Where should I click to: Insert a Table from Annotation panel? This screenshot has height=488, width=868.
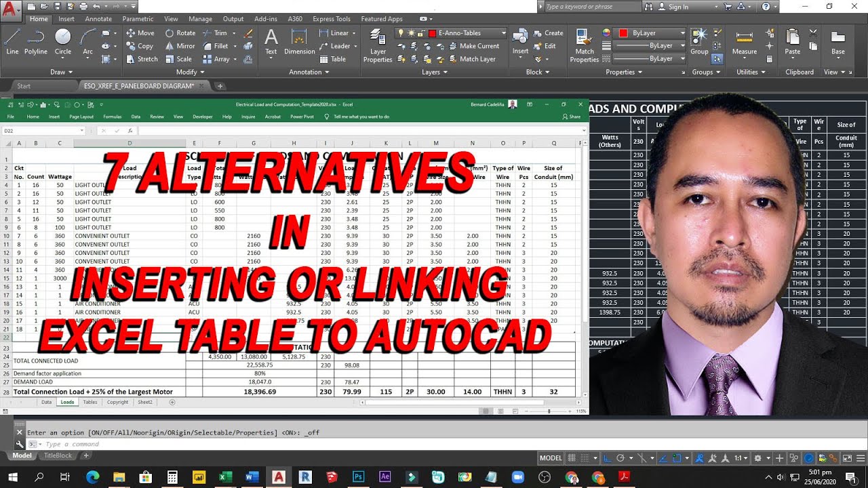tap(333, 59)
